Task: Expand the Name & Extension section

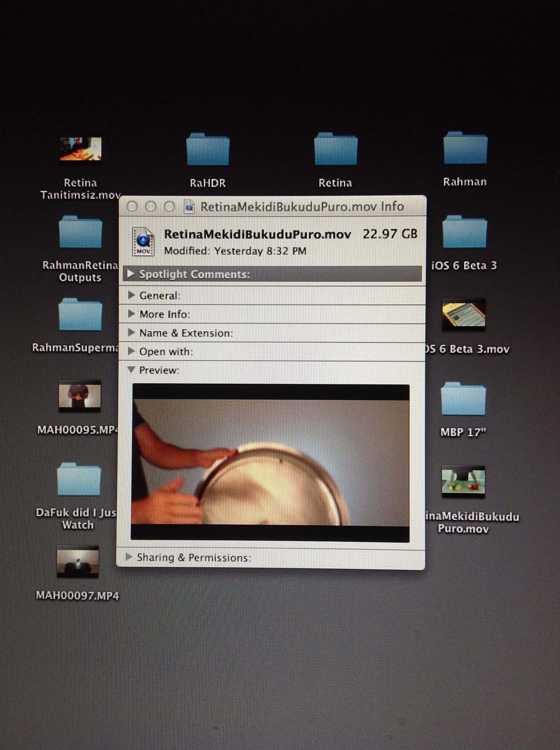Action: [x=131, y=332]
